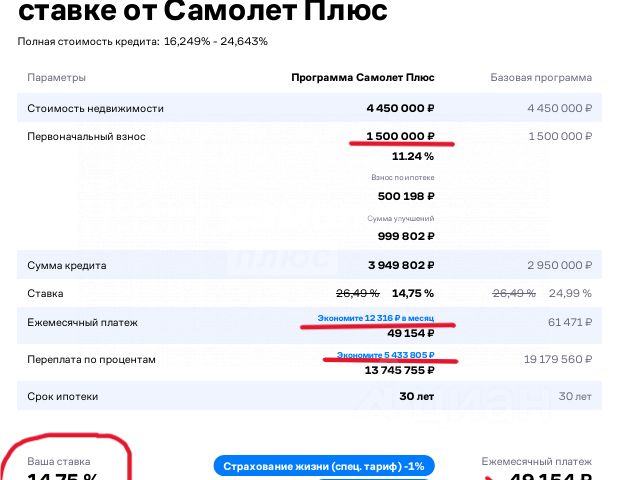
Task: Click base program overpayment 19 179 560 ₽
Action: pyautogui.click(x=558, y=359)
